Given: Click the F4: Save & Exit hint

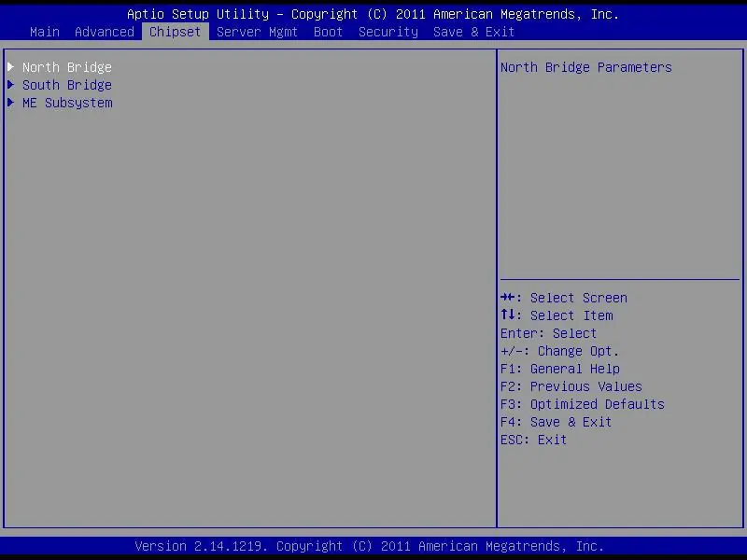Looking at the screenshot, I should [556, 423].
